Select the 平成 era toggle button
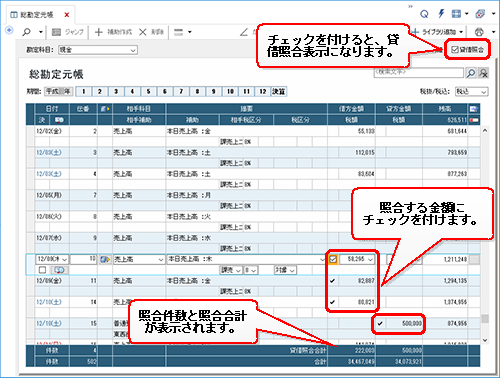Screen dimensions: 500x378 [52, 91]
